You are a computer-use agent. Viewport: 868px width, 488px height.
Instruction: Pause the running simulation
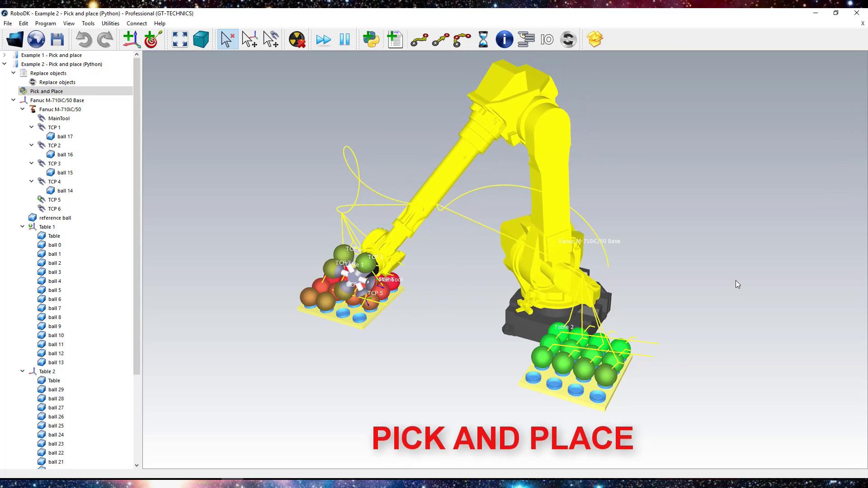coord(344,39)
